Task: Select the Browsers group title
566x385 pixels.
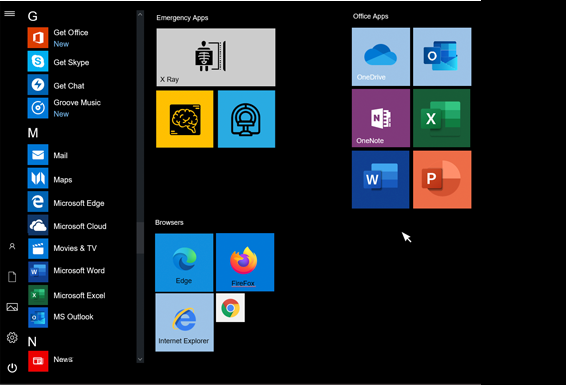Action: click(169, 223)
